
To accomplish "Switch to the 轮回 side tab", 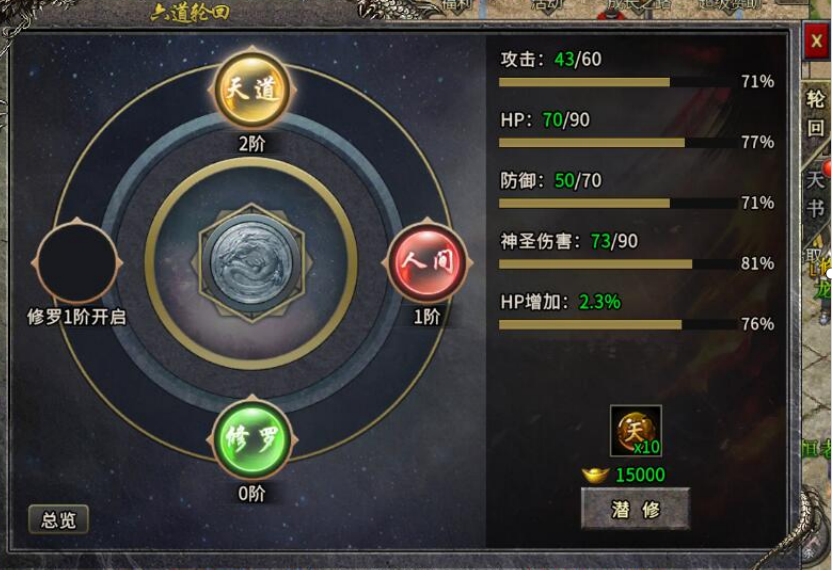I will 816,114.
